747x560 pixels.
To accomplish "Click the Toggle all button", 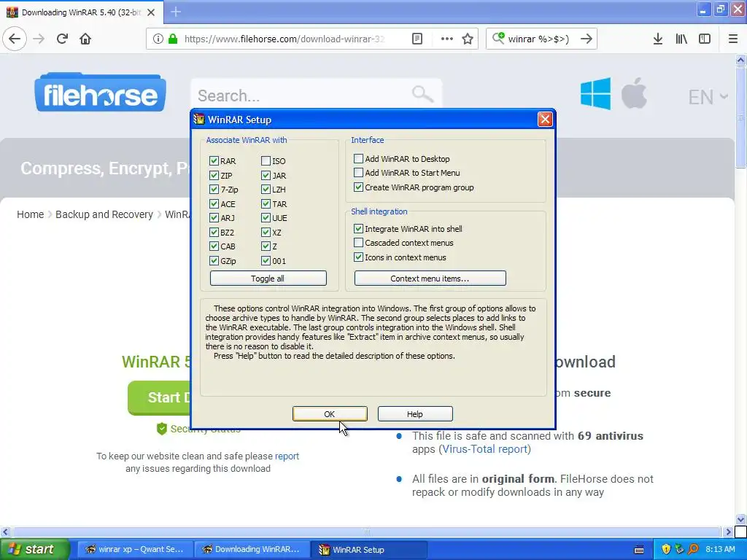I will point(268,278).
